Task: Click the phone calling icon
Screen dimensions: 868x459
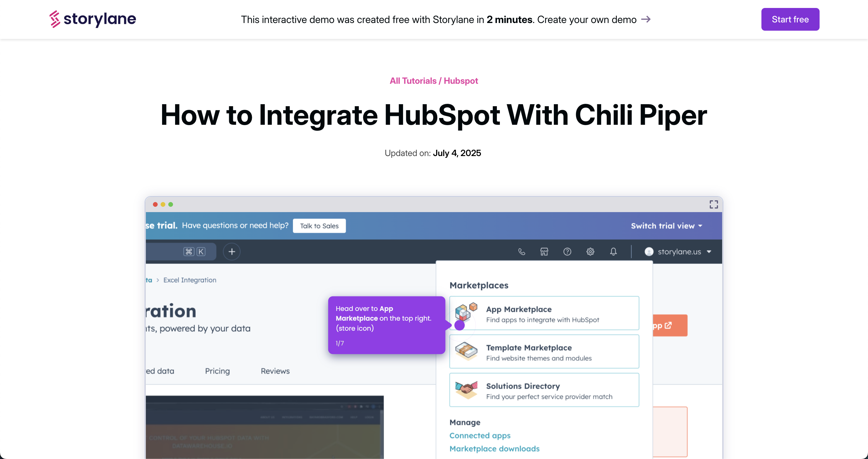Action: tap(521, 252)
